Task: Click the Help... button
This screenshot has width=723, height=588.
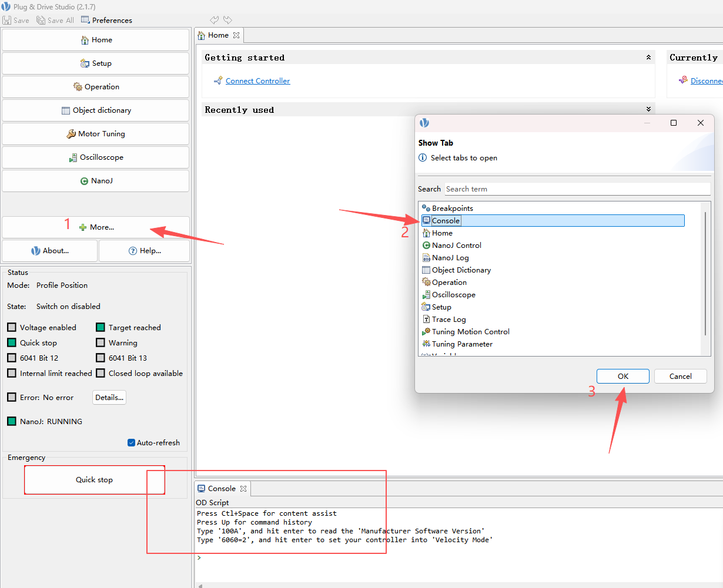Action: (145, 251)
